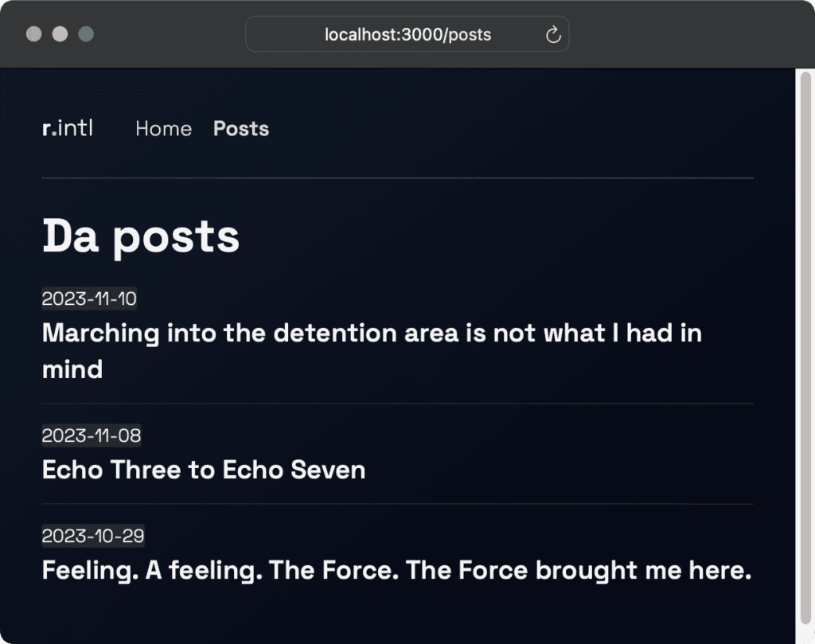Open 'Feeling. A feeling. The Force.' post
The width and height of the screenshot is (815, 644).
[396, 570]
